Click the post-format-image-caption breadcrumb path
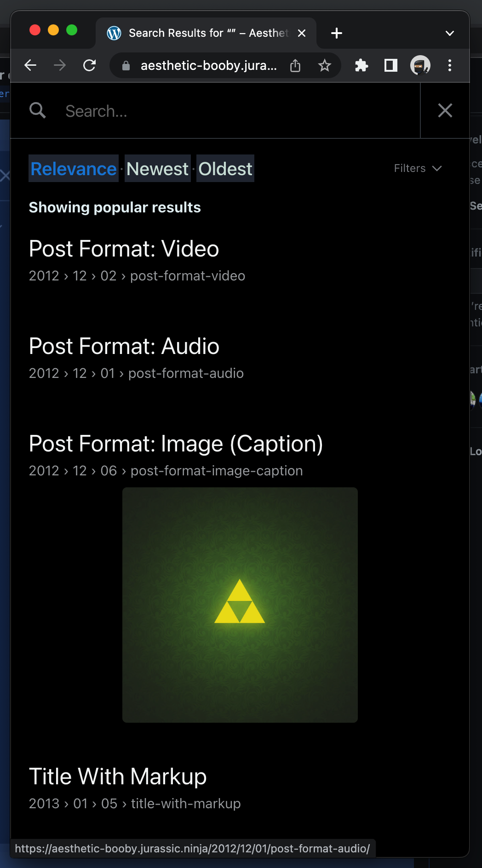Viewport: 482px width, 868px height. click(166, 471)
